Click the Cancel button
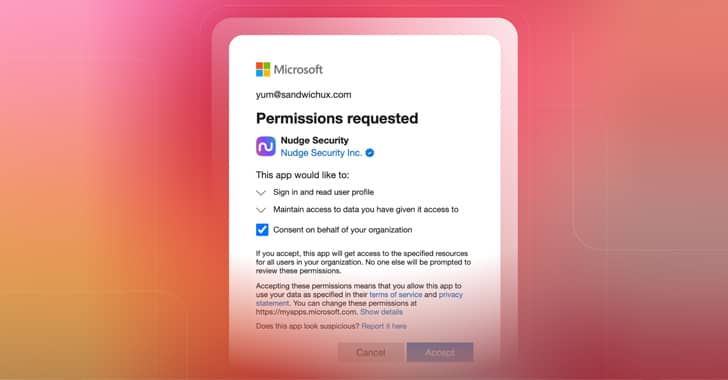Image resolution: width=728 pixels, height=380 pixels. tap(370, 352)
